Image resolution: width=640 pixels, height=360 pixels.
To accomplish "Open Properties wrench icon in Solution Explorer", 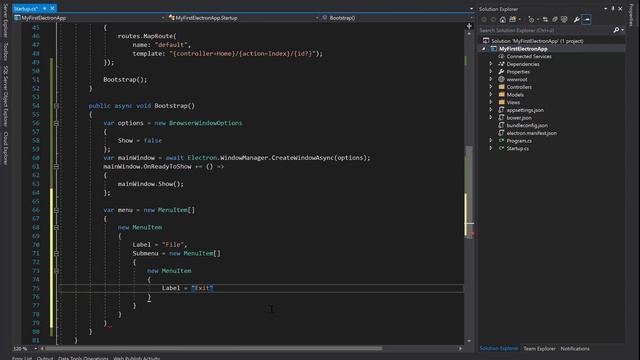I will 576,20.
